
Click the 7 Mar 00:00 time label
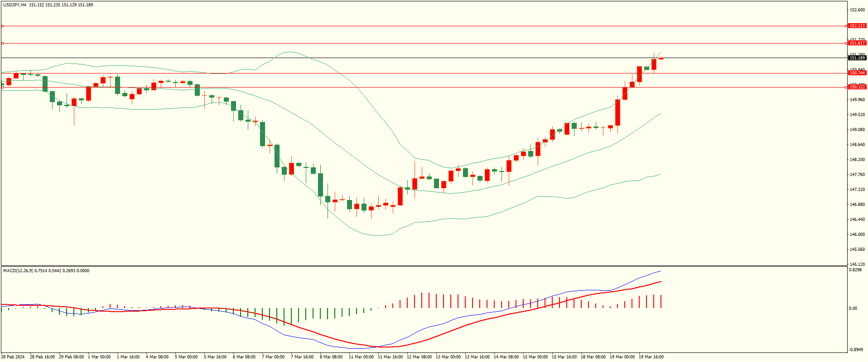pos(273,357)
